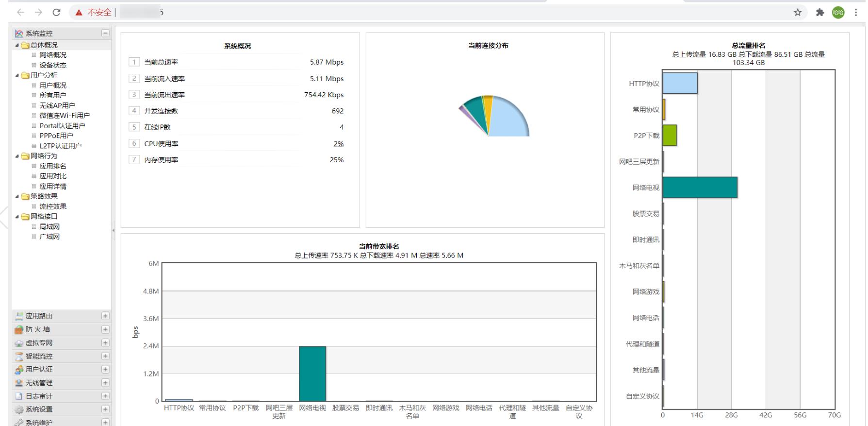Click the 并发连接数 value 692

[338, 111]
